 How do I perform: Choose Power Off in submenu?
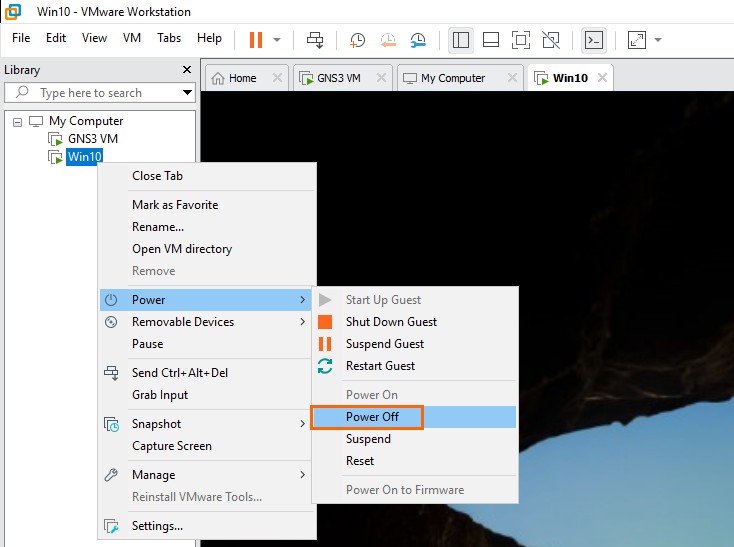[x=415, y=417]
